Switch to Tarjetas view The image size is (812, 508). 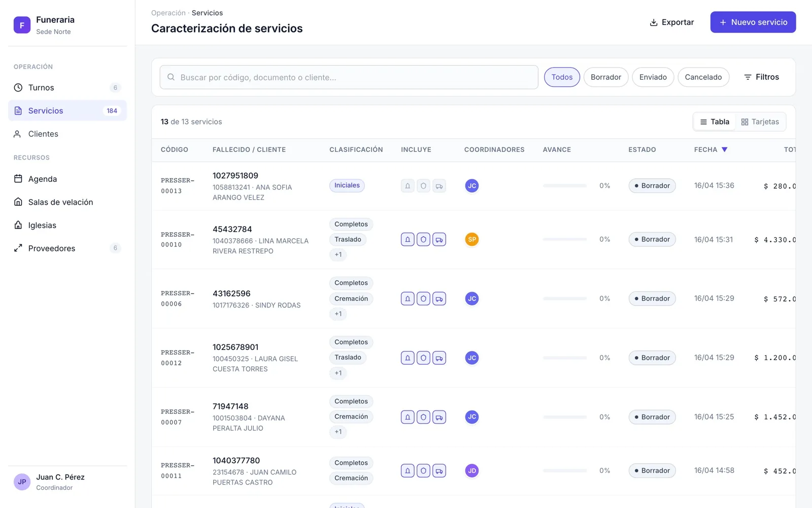click(760, 122)
